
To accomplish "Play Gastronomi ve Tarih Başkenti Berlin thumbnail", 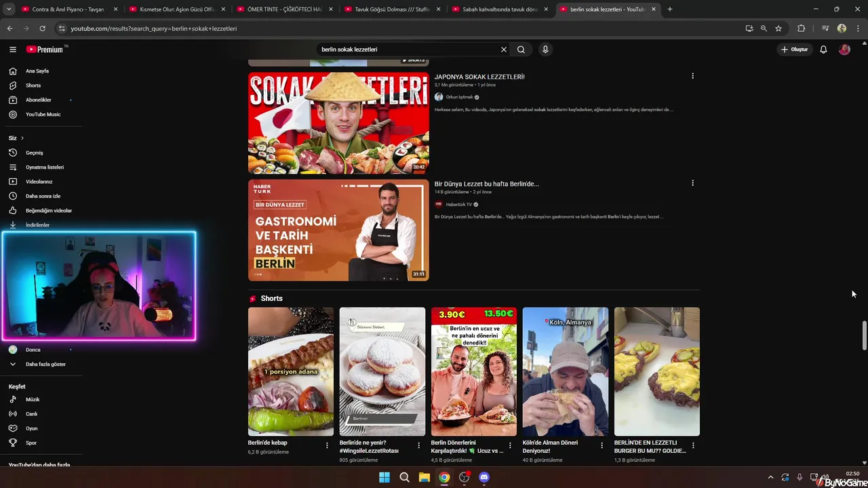I will (338, 230).
